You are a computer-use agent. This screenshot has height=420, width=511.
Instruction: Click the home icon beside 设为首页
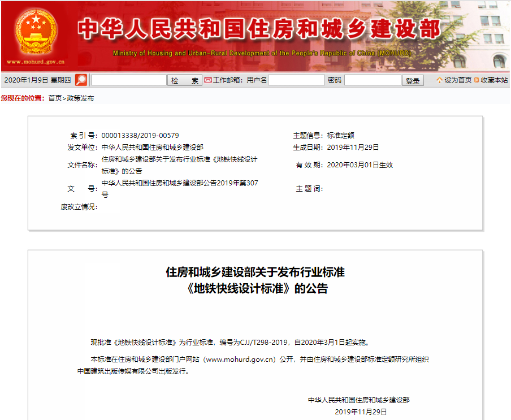click(439, 80)
